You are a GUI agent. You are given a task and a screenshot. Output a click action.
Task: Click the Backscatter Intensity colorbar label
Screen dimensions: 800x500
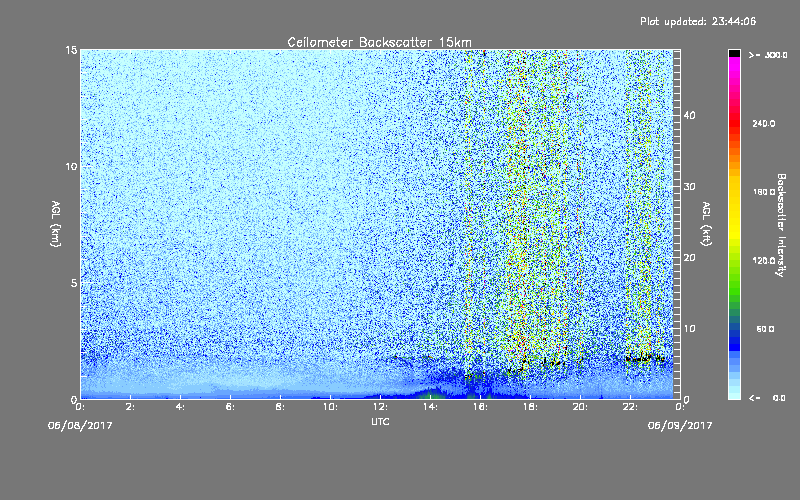pyautogui.click(x=781, y=225)
